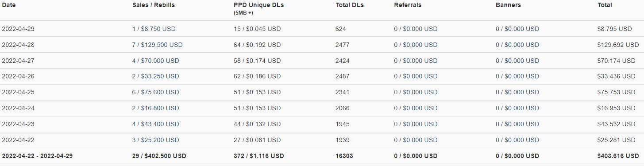
Task: Click total downloads value 2487
Action: 343,77
